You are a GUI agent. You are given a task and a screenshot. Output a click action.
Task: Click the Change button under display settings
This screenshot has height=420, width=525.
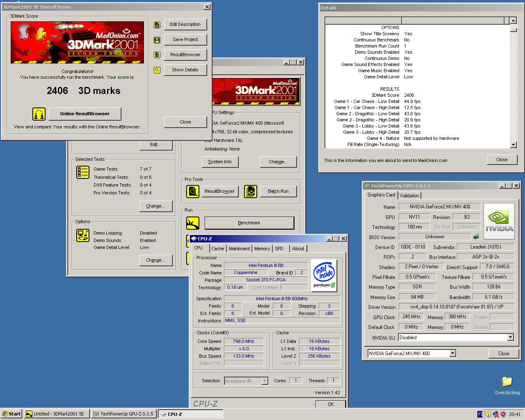coord(278,162)
